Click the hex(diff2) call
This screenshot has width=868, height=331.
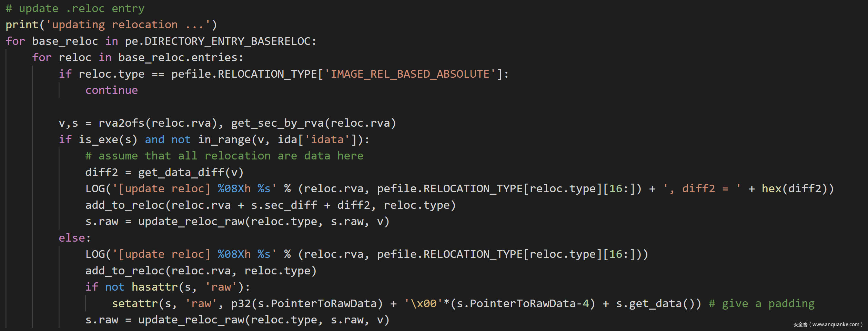coord(797,189)
